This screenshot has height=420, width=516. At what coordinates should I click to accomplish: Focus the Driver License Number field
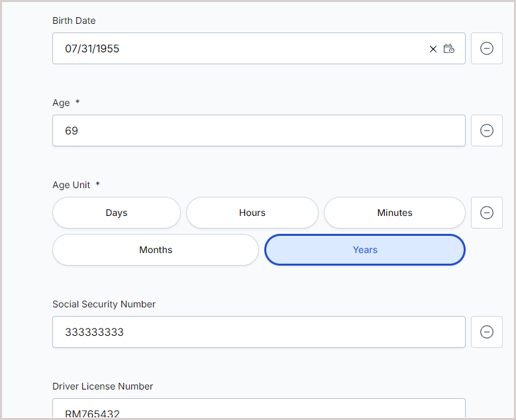click(x=259, y=408)
